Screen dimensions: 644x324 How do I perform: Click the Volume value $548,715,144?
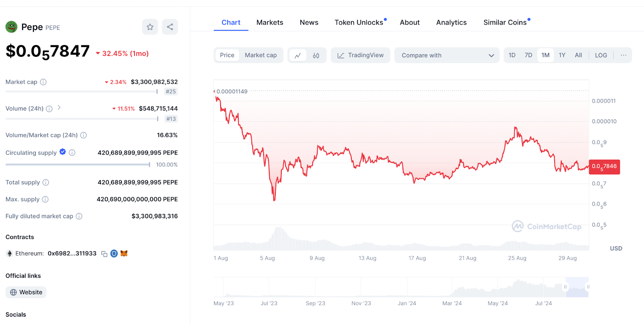click(158, 109)
